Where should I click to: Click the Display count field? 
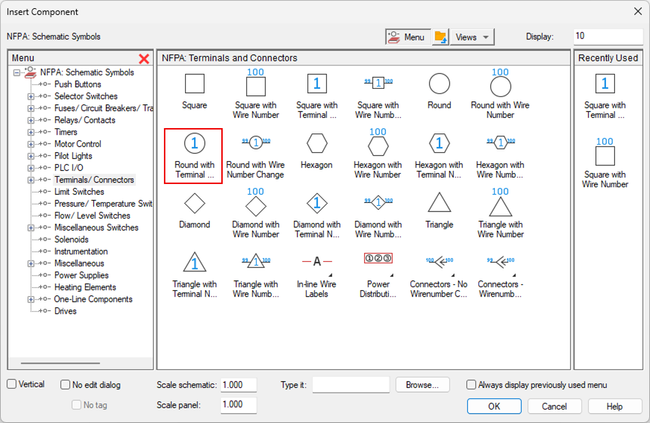[608, 36]
